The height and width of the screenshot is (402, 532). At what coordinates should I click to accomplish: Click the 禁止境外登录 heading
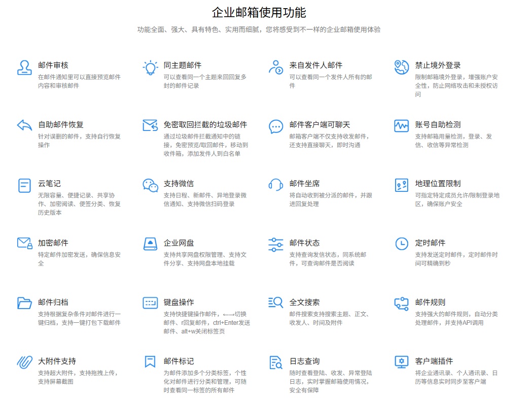coord(438,65)
